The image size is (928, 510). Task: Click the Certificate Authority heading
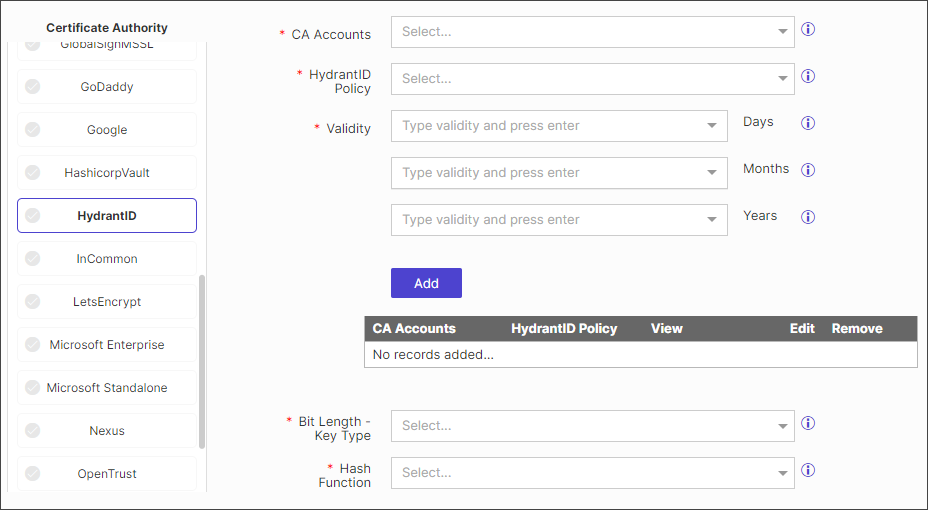(107, 28)
